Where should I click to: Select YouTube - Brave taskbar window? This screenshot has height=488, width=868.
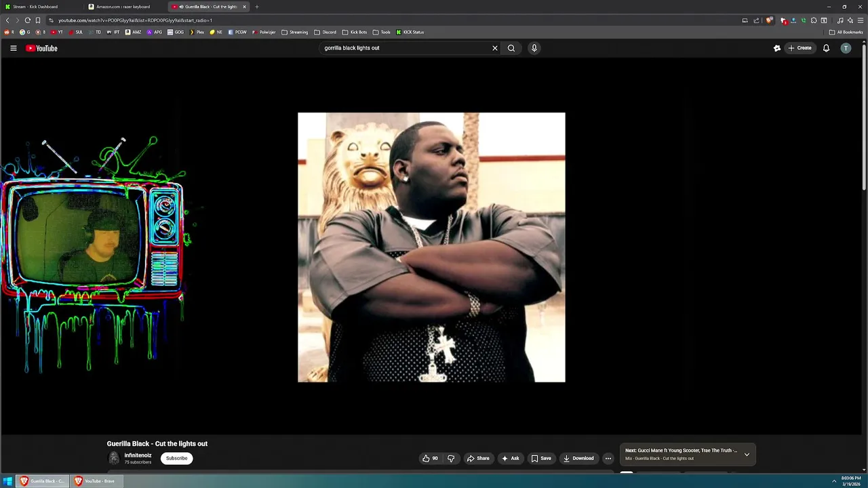(95, 481)
